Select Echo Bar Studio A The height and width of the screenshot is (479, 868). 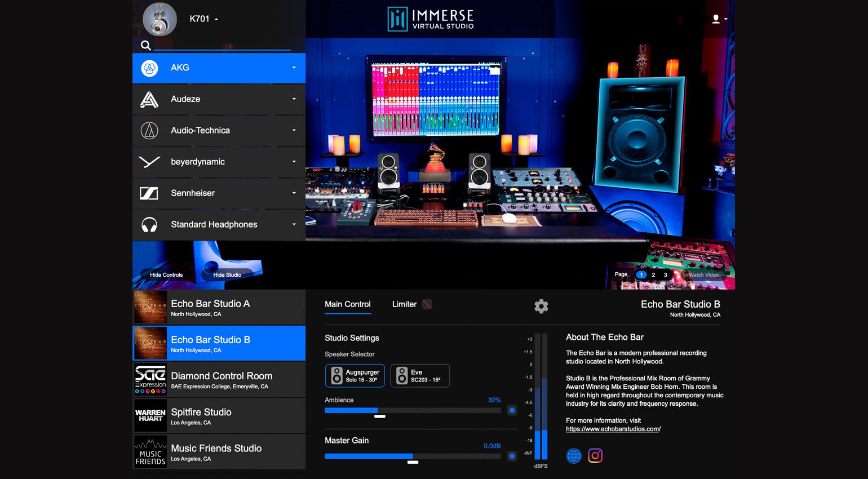219,307
